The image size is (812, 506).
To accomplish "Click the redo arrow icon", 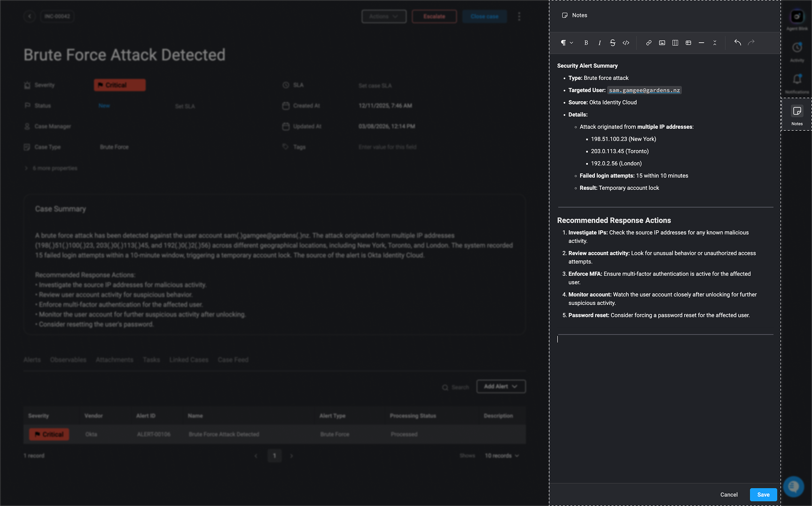I will tap(751, 43).
